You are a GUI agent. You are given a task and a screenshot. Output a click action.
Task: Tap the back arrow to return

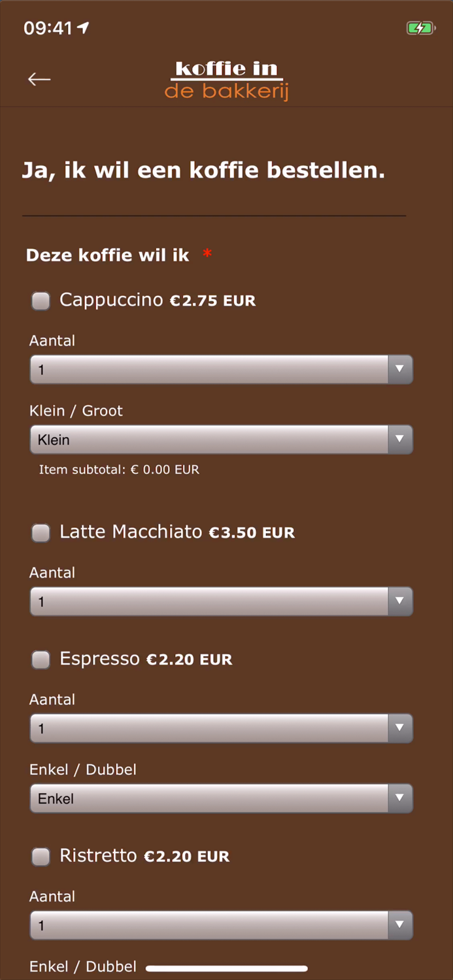point(39,79)
